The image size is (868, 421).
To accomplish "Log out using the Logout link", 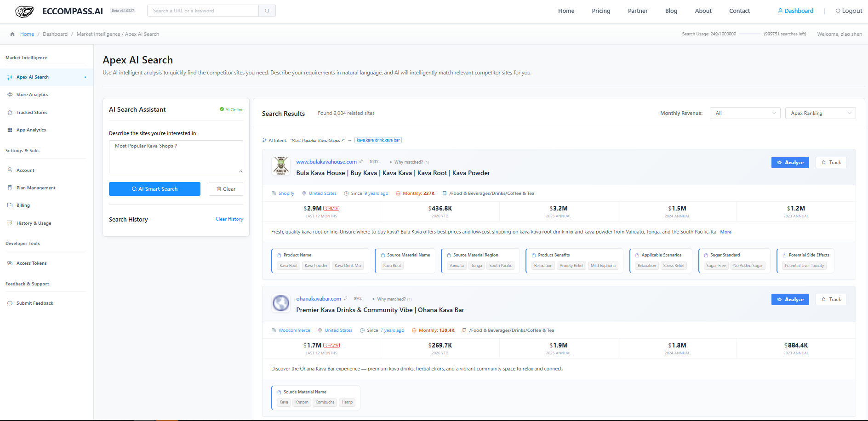I will click(x=849, y=11).
